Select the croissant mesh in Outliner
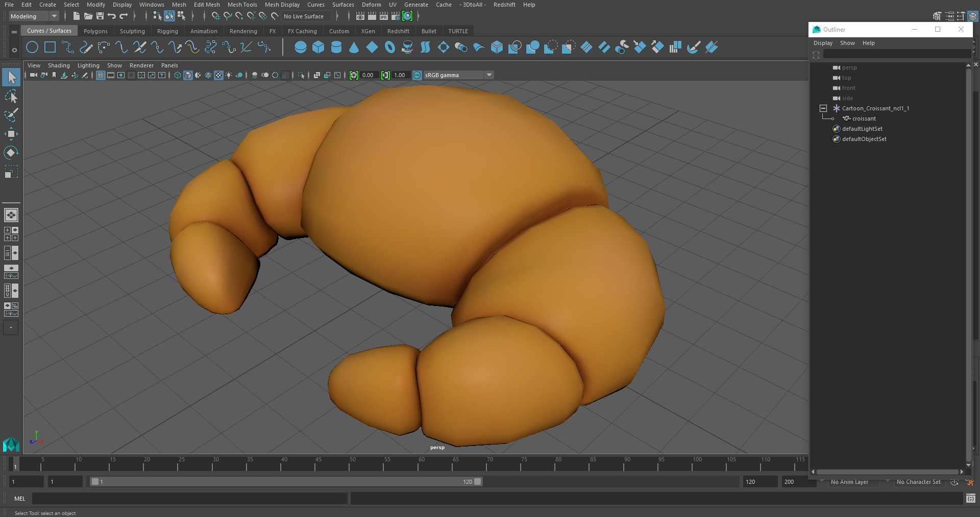 [864, 119]
